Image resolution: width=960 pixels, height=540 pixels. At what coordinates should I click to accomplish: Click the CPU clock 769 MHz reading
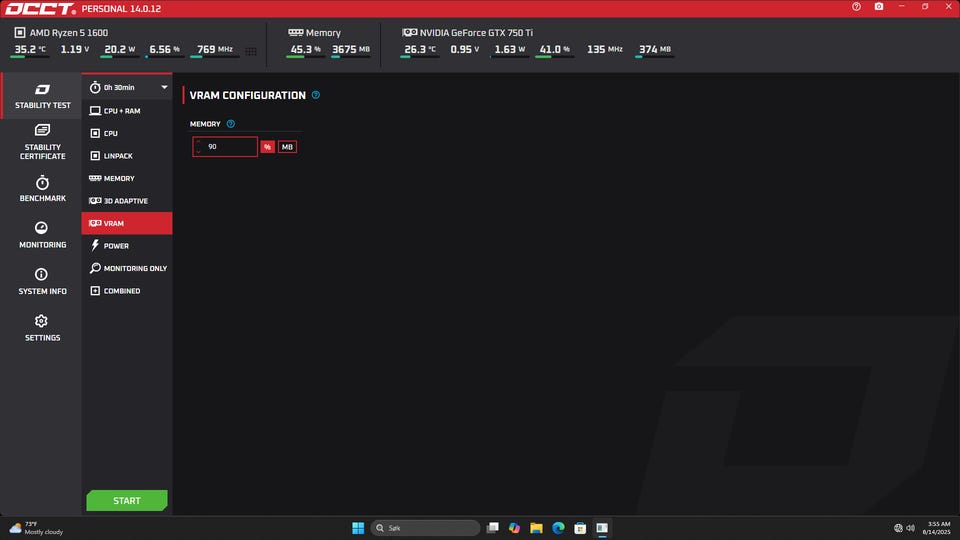point(214,50)
